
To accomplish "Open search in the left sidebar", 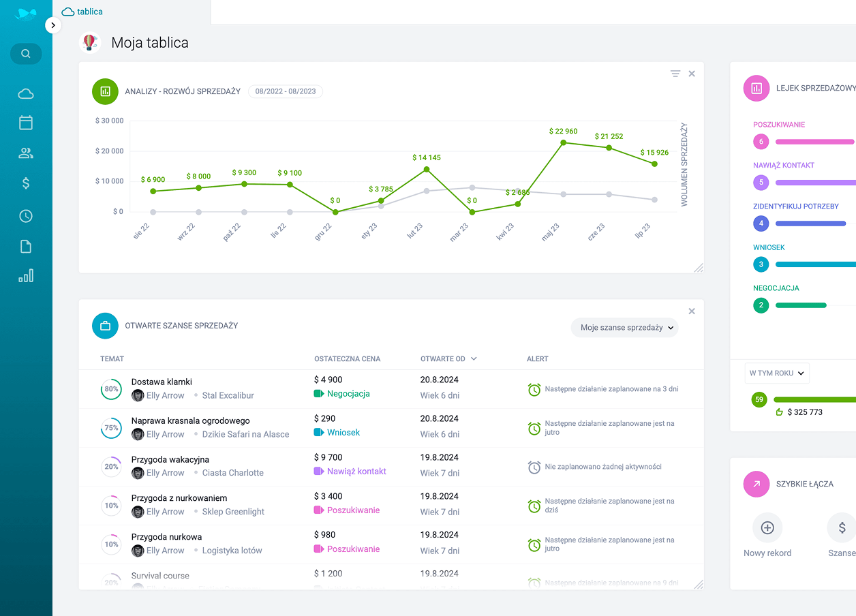I will (x=26, y=54).
